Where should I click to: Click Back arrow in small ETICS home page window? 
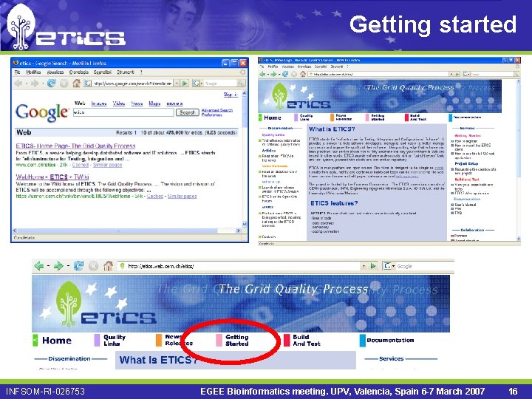(x=262, y=74)
